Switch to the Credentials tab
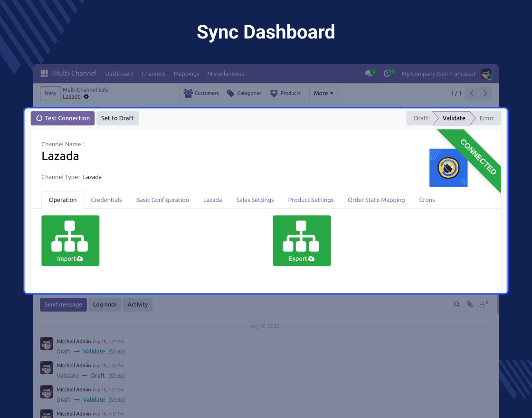The image size is (532, 418). coord(106,200)
